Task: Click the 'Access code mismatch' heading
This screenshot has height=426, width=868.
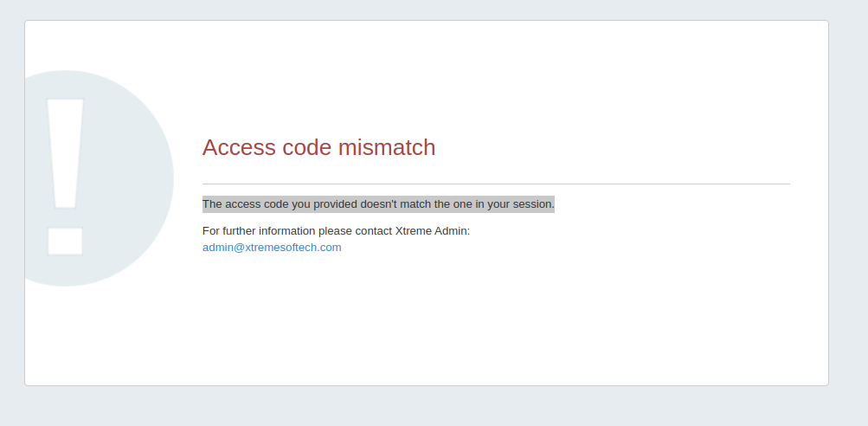Action: pos(318,147)
